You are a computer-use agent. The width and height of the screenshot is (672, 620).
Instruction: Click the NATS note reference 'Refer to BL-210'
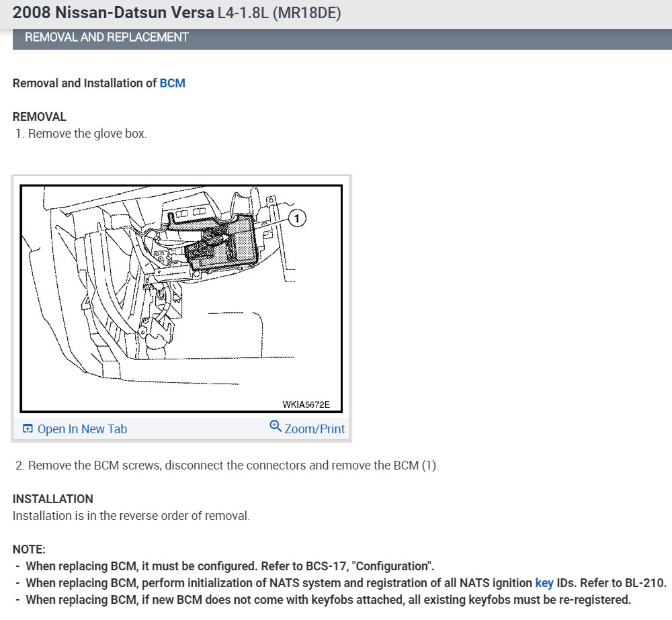(623, 583)
